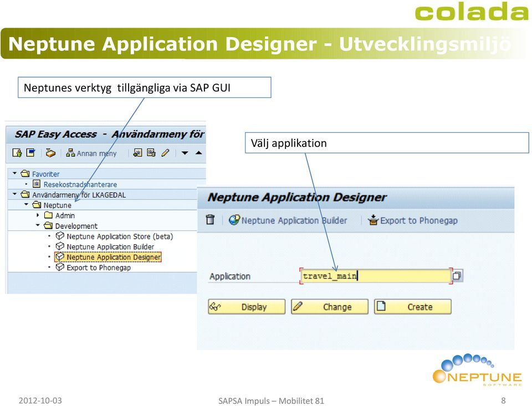The image size is (532, 406).
Task: Open the SAP Business Workplace icon
Action: tap(50, 153)
